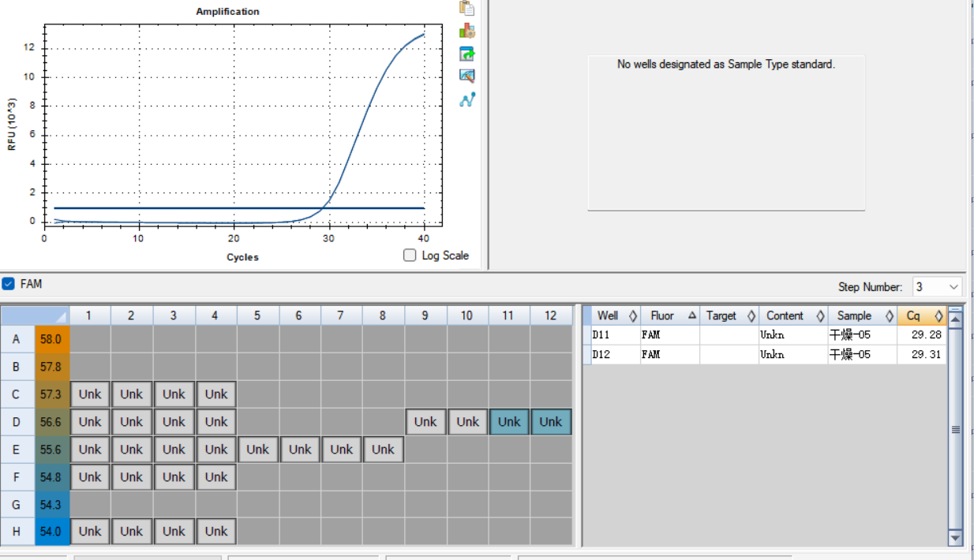Click the sort diamond on Cq column
974x560 pixels.
point(938,315)
